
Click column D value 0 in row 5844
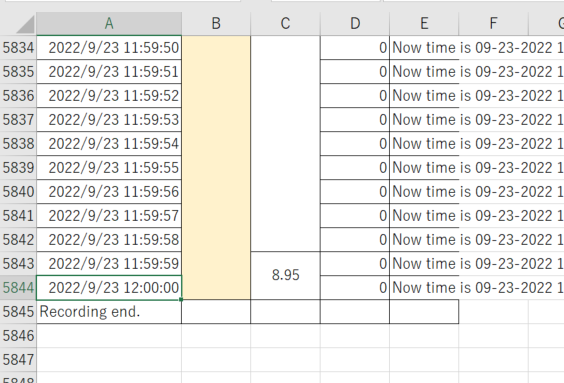[355, 288]
